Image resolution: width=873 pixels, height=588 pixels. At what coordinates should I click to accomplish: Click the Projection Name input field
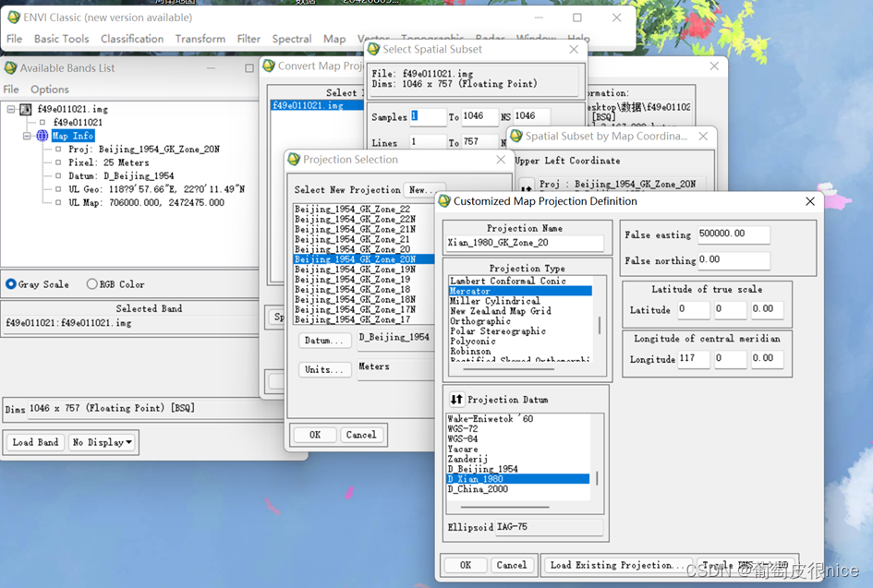[x=525, y=243]
